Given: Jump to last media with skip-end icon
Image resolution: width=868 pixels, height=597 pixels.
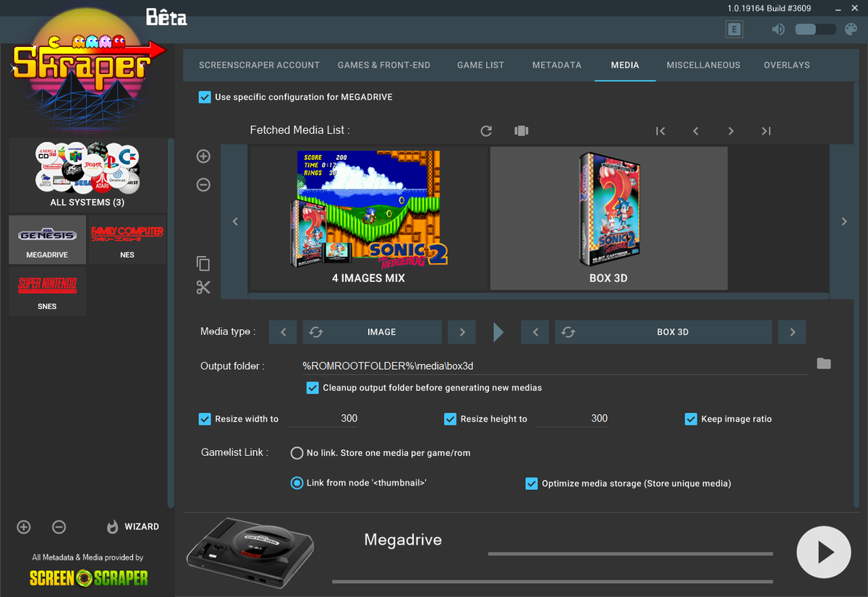Looking at the screenshot, I should pos(766,131).
